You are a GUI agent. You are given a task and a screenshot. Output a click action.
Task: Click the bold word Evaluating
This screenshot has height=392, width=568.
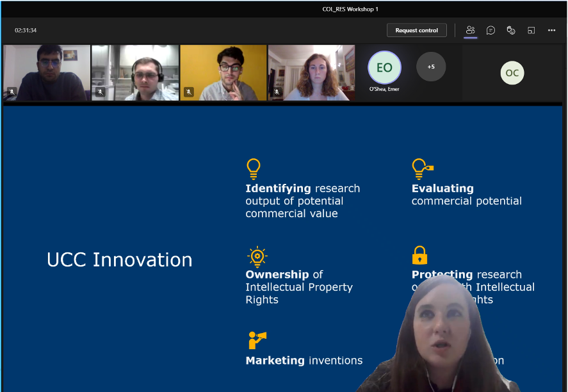click(442, 188)
